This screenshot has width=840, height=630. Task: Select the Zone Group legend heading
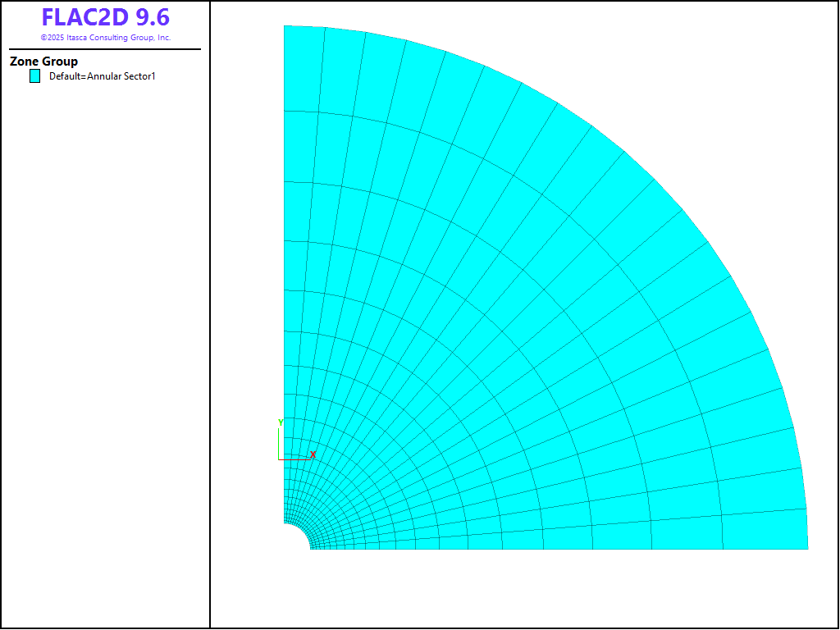coord(43,62)
